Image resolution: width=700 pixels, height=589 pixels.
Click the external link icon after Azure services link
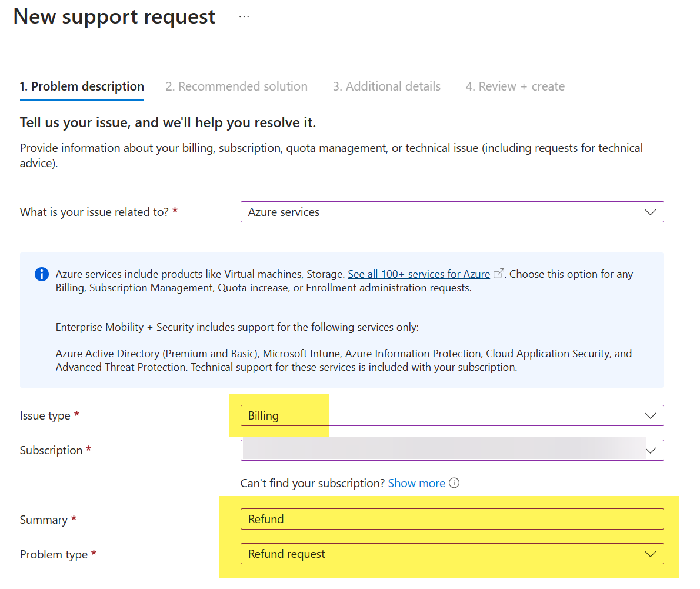[x=498, y=273]
